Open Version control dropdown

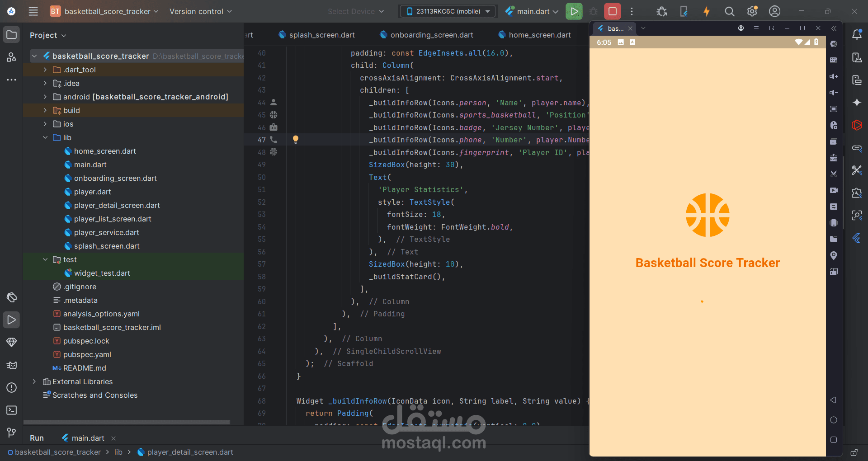click(x=201, y=11)
